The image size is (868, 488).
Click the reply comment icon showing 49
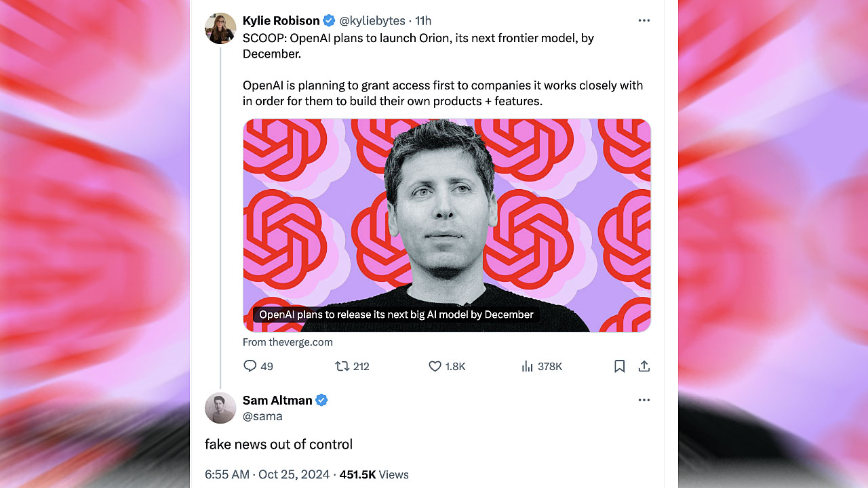250,366
